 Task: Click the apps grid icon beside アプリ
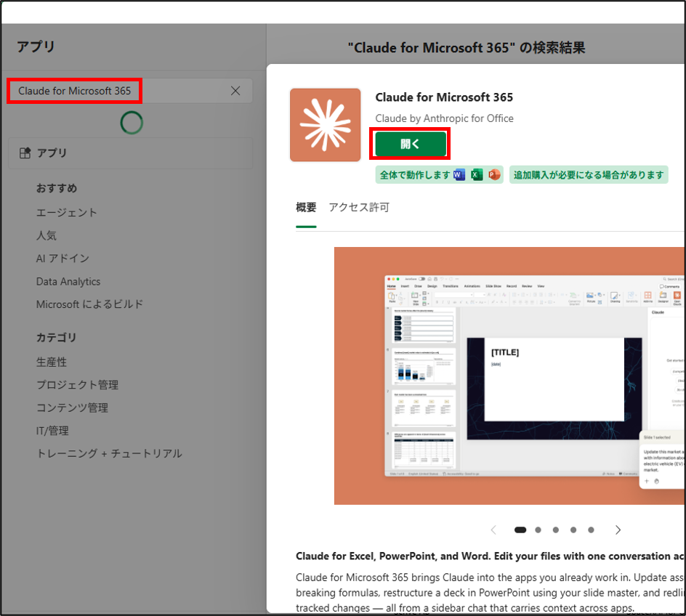[25, 153]
